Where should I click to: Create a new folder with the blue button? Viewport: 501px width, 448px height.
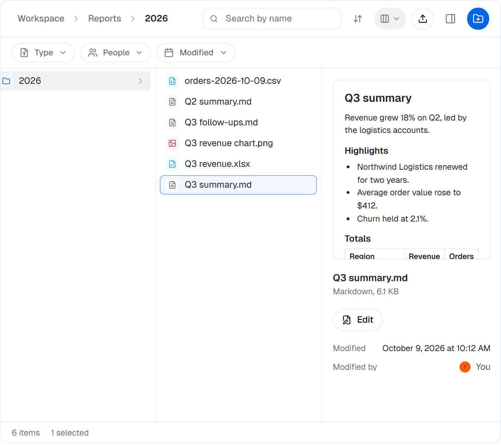(478, 19)
